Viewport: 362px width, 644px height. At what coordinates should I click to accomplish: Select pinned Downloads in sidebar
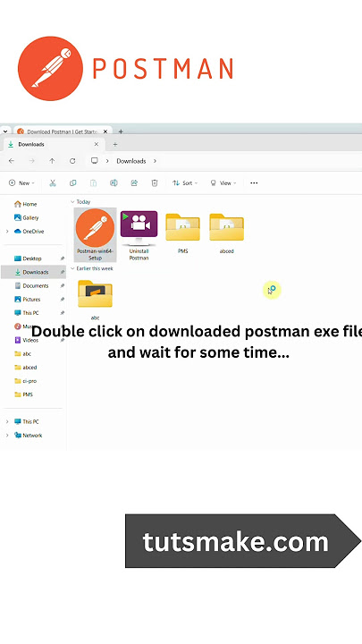point(33,272)
